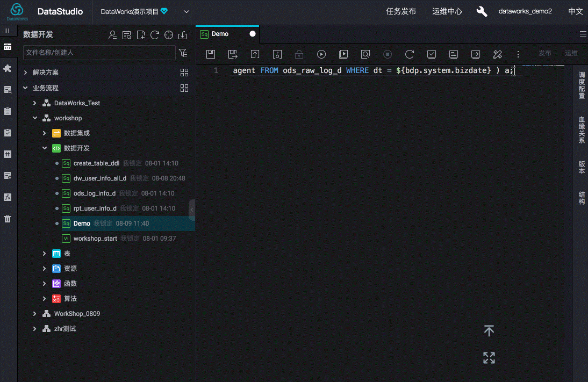Open the recycle bin sidebar icon
Viewport: 588px width, 382px height.
8,219
